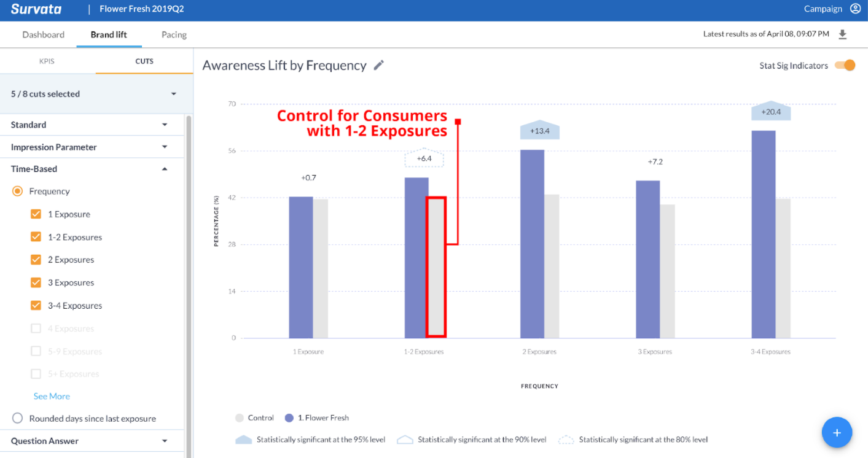
Task: Click the left panel vertical scrollbar
Action: click(189, 285)
